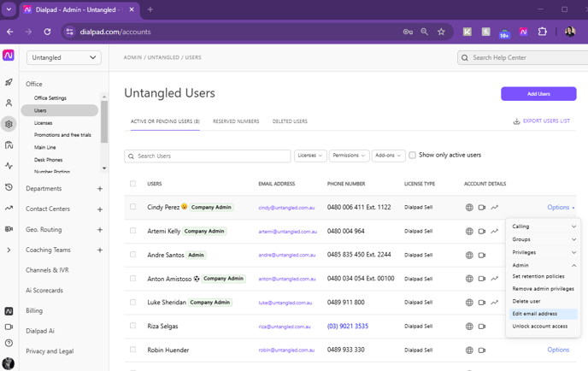The image size is (588, 371).
Task: Click the video icon in Cindy Perez row
Action: coord(482,207)
